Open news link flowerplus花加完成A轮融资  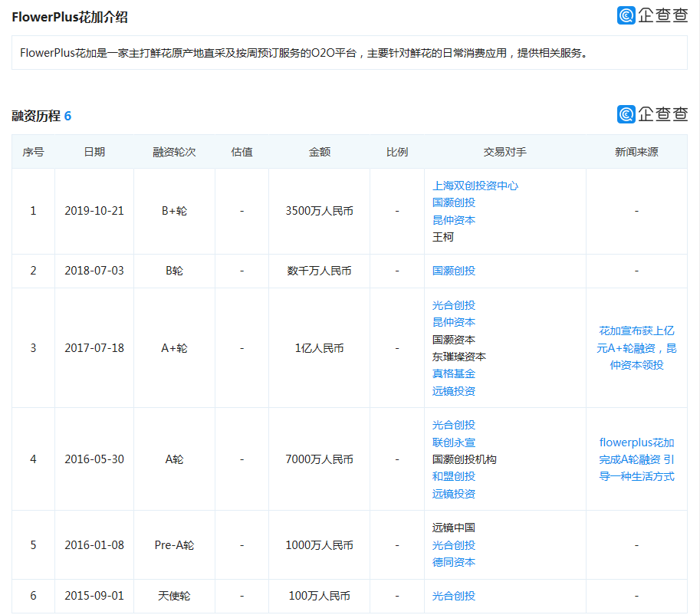[636, 459]
